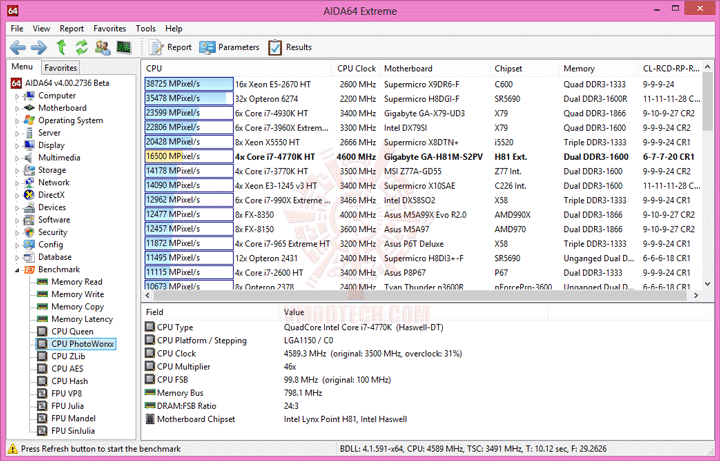
Task: Select the Security shield icon in tree
Action: 29,232
